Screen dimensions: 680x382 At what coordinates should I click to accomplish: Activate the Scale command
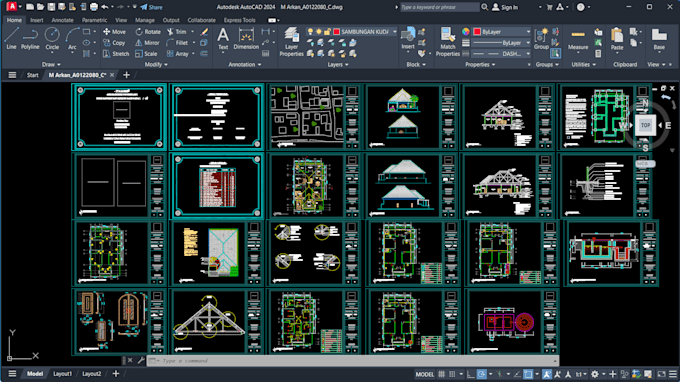tap(146, 54)
